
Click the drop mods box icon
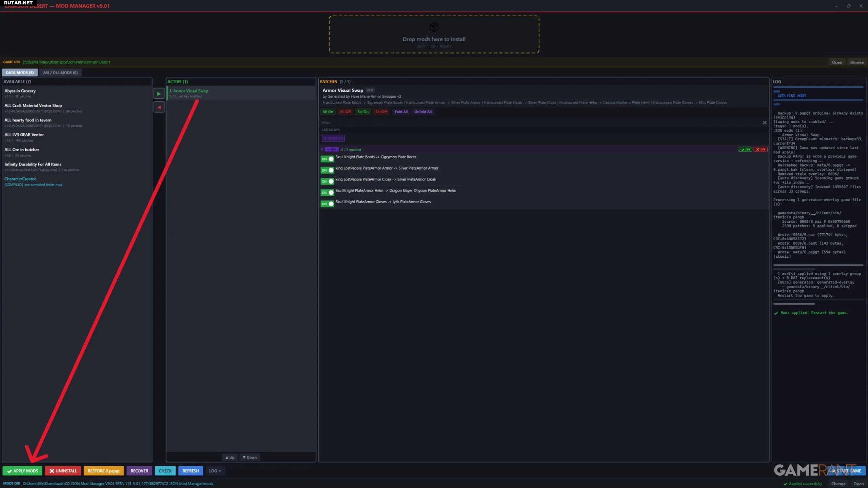(x=434, y=27)
